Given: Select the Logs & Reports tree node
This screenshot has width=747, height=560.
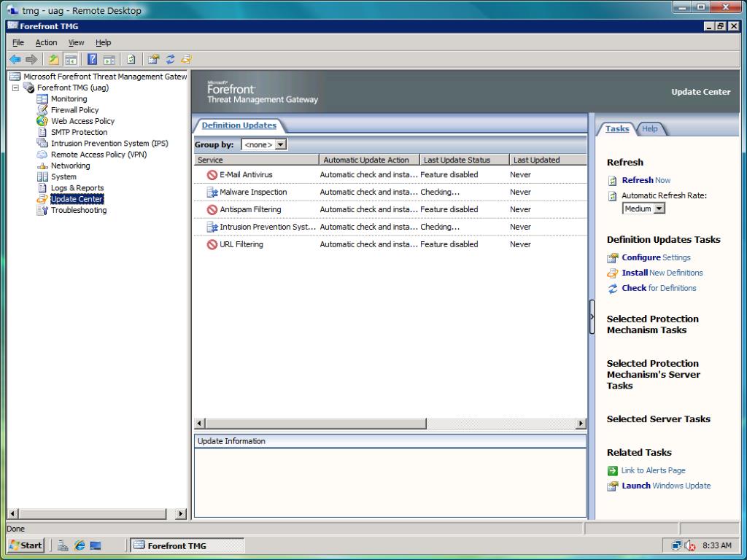Looking at the screenshot, I should click(77, 187).
